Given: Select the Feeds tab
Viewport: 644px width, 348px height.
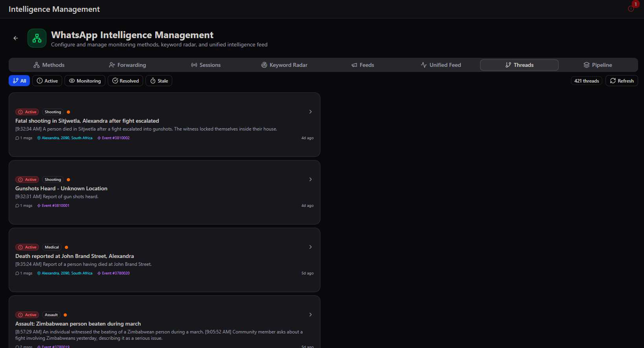Looking at the screenshot, I should coord(362,65).
